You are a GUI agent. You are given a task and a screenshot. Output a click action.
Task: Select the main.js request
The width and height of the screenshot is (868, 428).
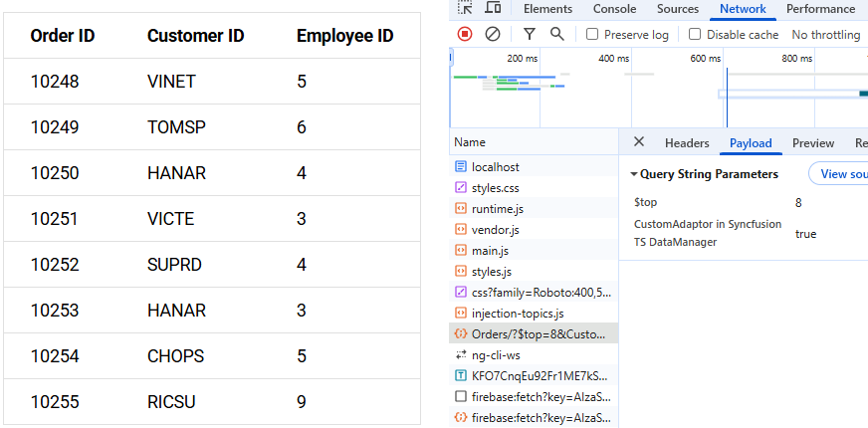534,250
